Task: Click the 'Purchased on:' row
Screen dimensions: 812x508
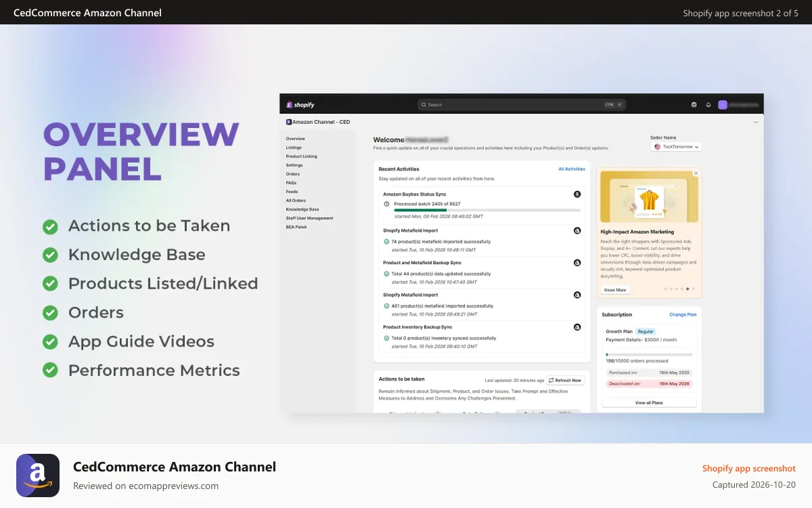Action: point(649,373)
